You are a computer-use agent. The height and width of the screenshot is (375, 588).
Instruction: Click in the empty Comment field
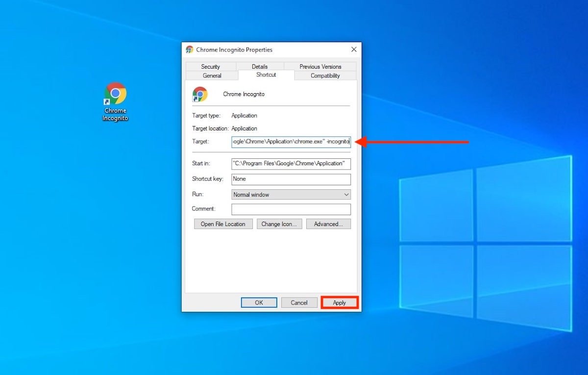click(291, 209)
